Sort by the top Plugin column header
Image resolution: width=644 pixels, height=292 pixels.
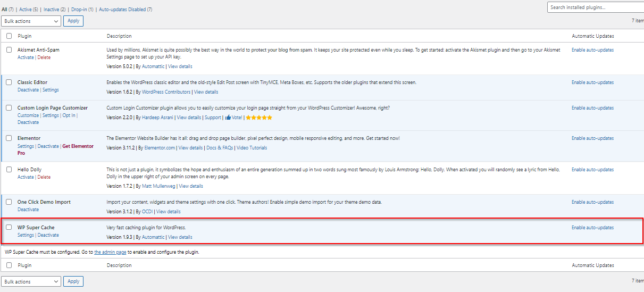(x=24, y=36)
